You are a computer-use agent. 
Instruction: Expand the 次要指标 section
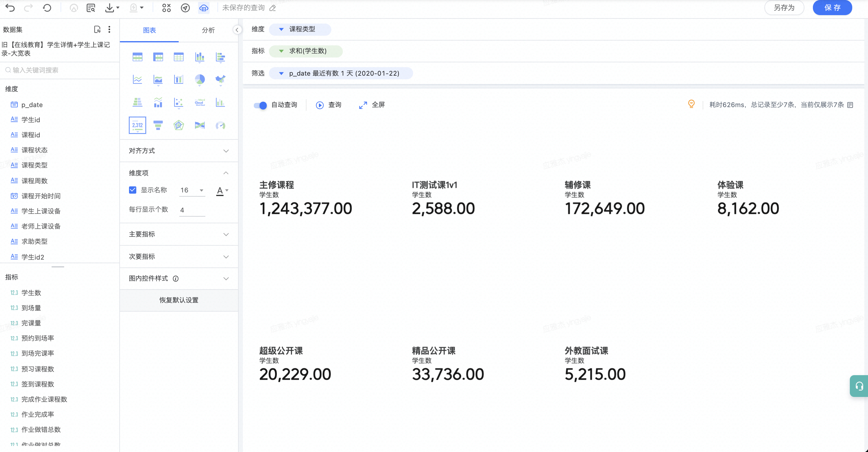[x=179, y=257]
